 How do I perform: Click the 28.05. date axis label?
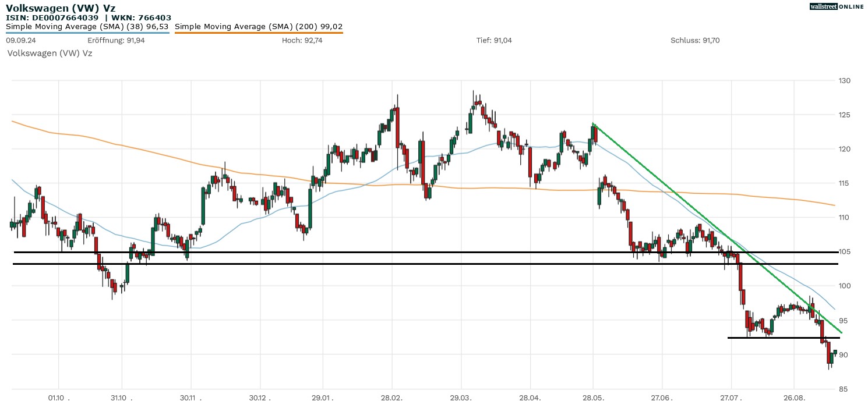click(x=592, y=397)
